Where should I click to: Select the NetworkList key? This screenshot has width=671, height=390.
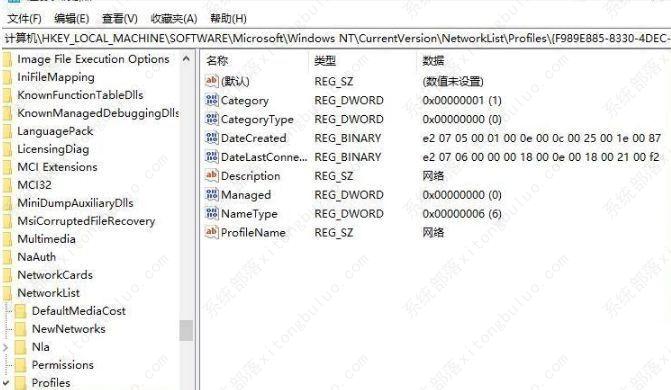pos(48,293)
